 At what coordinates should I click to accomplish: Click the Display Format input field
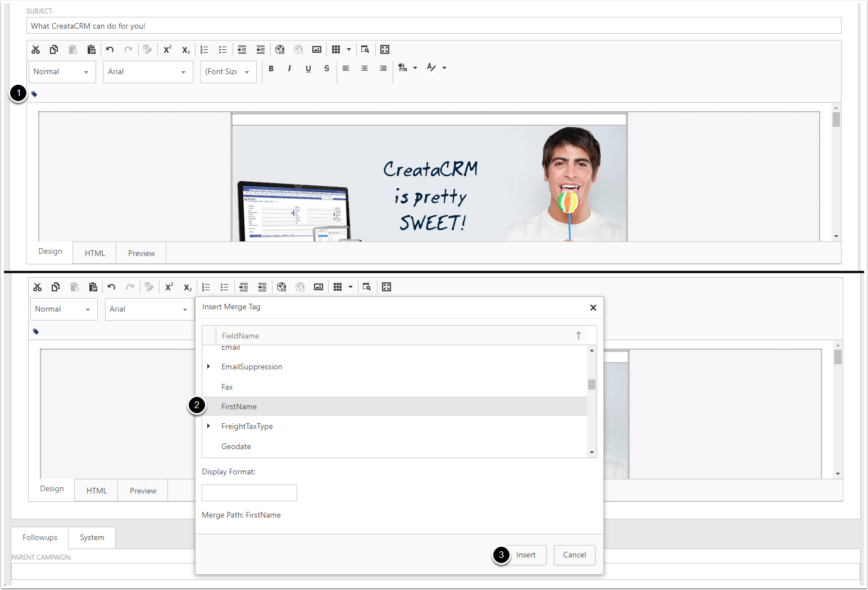(249, 493)
